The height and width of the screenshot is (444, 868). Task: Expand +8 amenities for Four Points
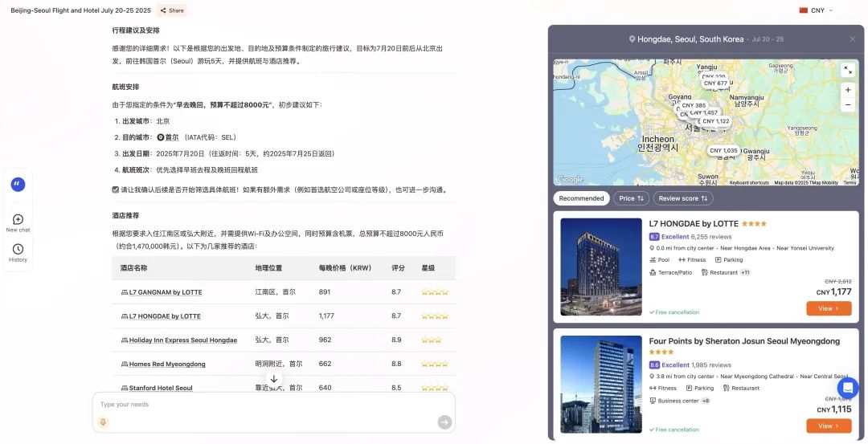click(706, 401)
